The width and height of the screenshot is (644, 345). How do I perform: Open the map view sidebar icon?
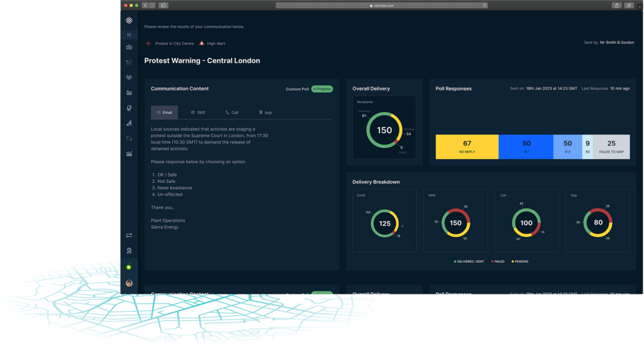point(129,47)
